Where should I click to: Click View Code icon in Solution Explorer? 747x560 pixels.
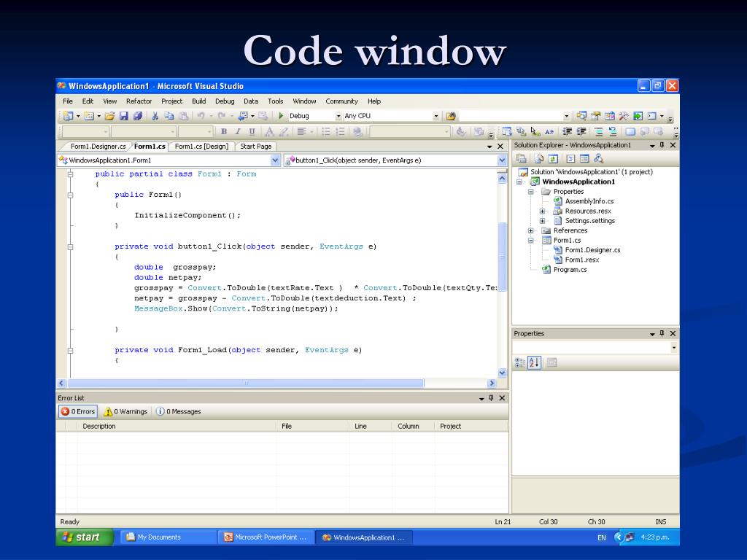coord(570,158)
